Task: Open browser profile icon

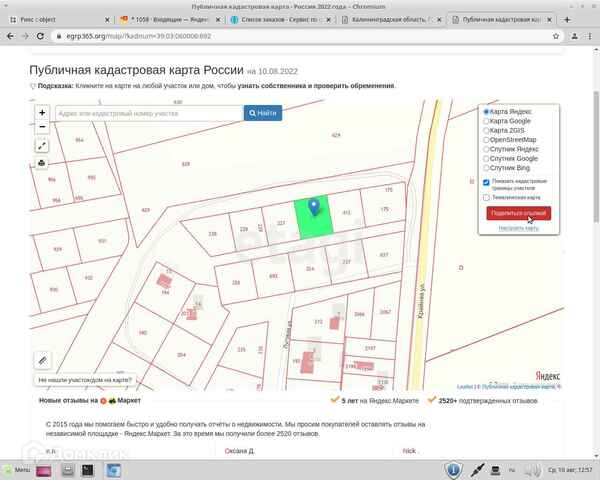Action: click(x=574, y=36)
